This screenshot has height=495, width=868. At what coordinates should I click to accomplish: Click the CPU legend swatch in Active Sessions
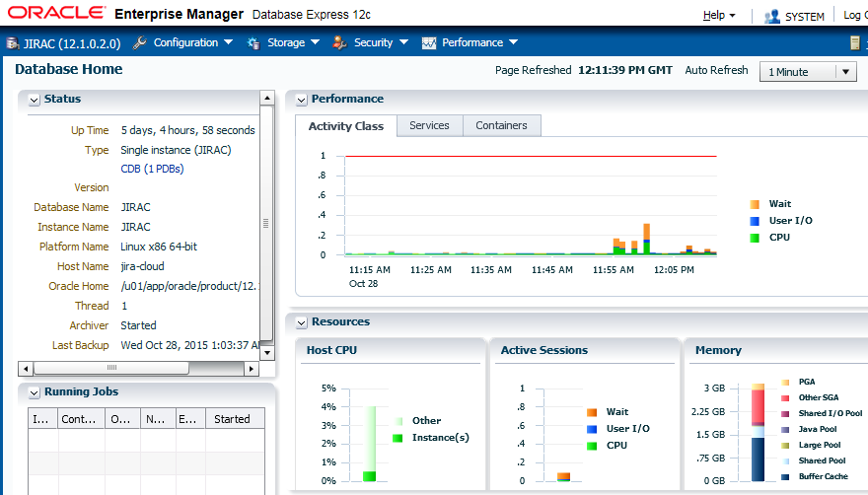point(592,446)
